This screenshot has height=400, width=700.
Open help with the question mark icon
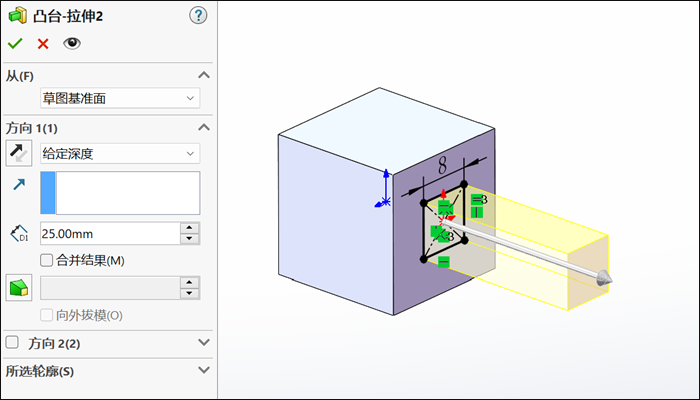pyautogui.click(x=198, y=16)
